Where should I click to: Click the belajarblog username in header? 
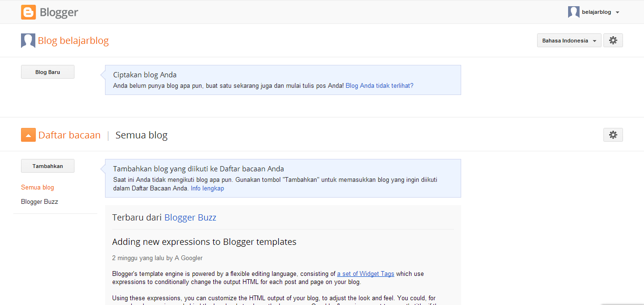point(596,12)
